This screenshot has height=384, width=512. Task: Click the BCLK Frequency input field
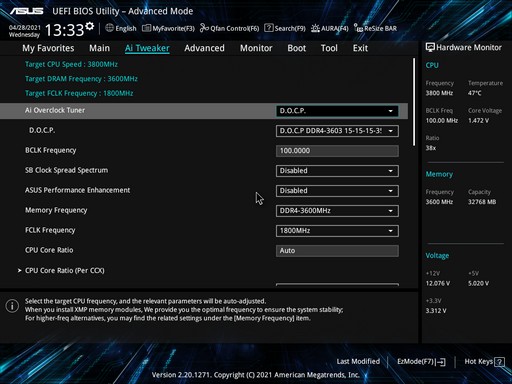[x=337, y=151]
